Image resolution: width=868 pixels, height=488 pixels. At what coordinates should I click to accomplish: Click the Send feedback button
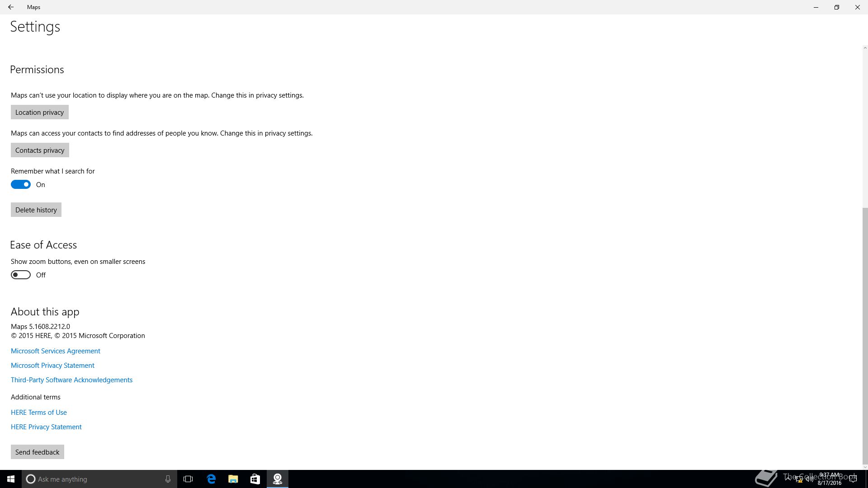[38, 452]
